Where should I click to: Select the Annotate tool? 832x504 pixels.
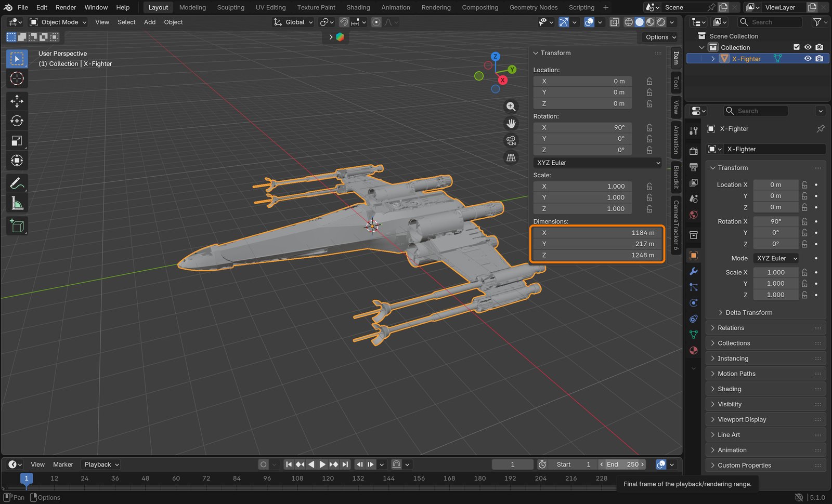pos(17,183)
